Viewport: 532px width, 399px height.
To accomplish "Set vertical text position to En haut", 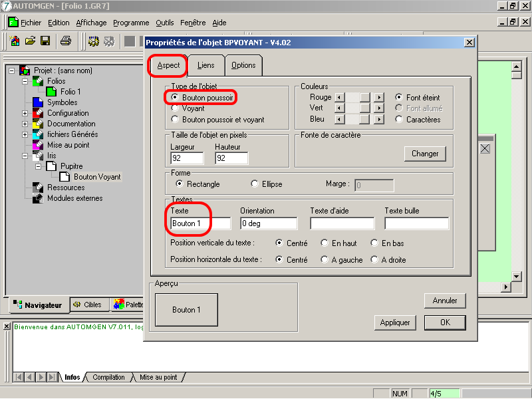I will (325, 243).
